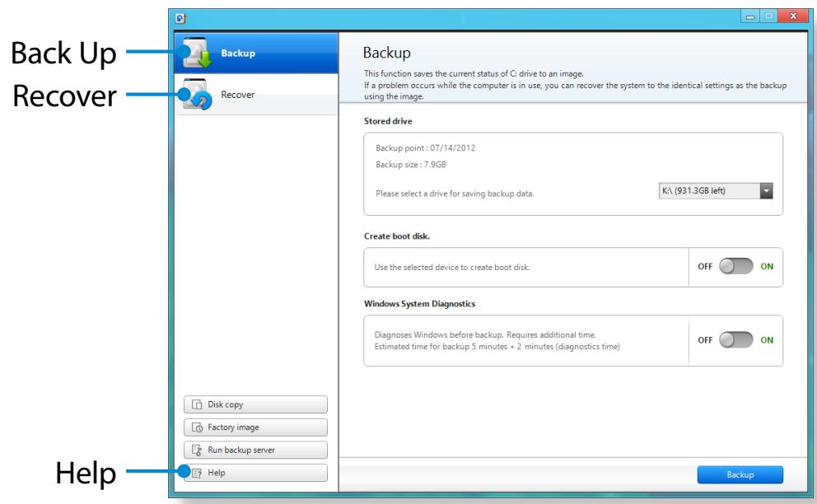Click the 'Create boot disk.' heading
Image resolution: width=817 pixels, height=504 pixels.
pyautogui.click(x=396, y=236)
